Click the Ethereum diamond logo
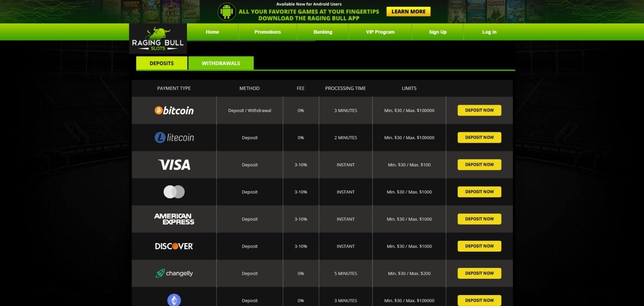Viewport: 644px width, 306px height. [174, 300]
